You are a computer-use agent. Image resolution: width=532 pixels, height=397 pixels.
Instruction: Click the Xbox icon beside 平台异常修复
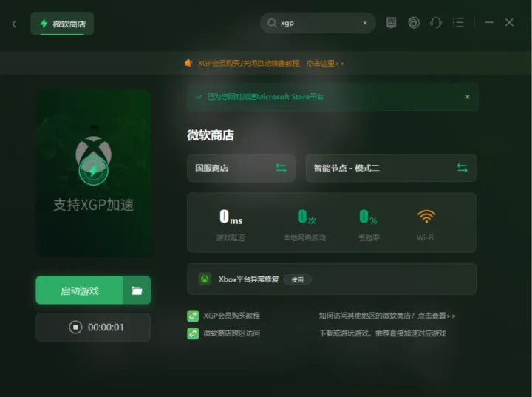(205, 279)
